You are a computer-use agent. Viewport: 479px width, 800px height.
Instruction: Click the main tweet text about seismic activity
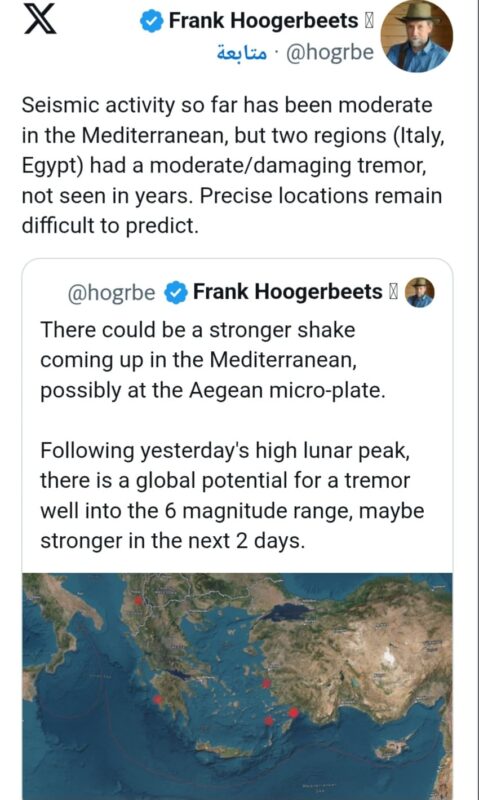click(x=233, y=165)
